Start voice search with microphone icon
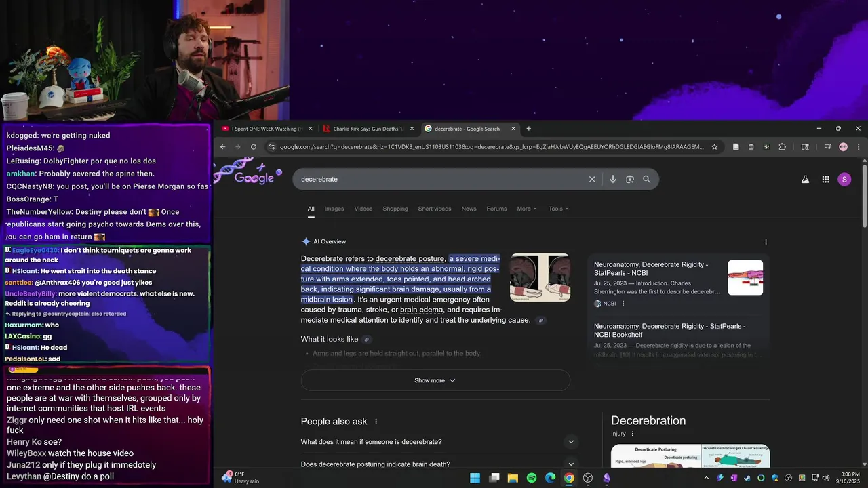This screenshot has height=488, width=868. click(x=613, y=179)
